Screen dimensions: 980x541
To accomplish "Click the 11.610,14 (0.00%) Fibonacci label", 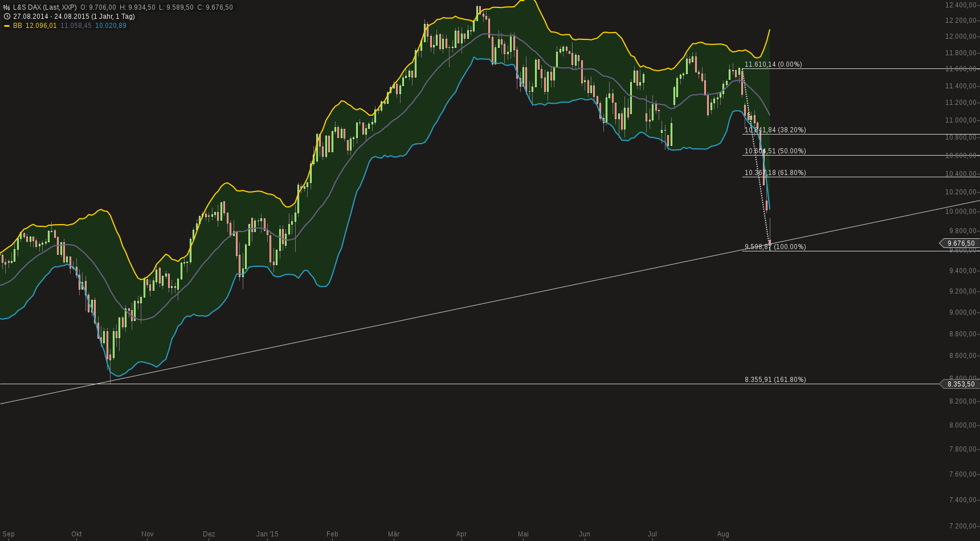I will pyautogui.click(x=773, y=64).
